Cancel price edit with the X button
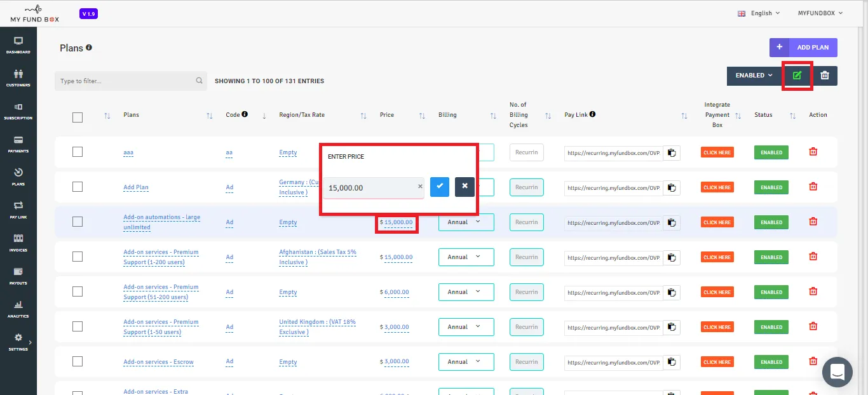The height and width of the screenshot is (395, 868). [465, 187]
